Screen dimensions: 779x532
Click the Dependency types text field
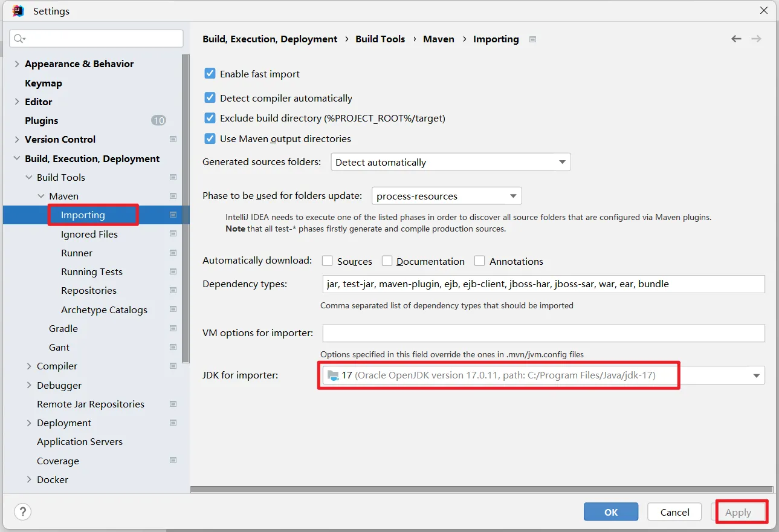(544, 284)
